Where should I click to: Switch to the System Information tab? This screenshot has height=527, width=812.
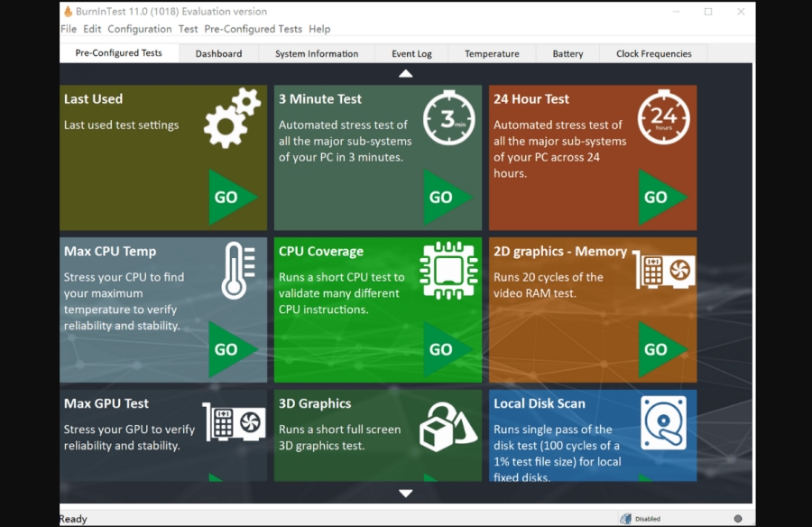[317, 54]
